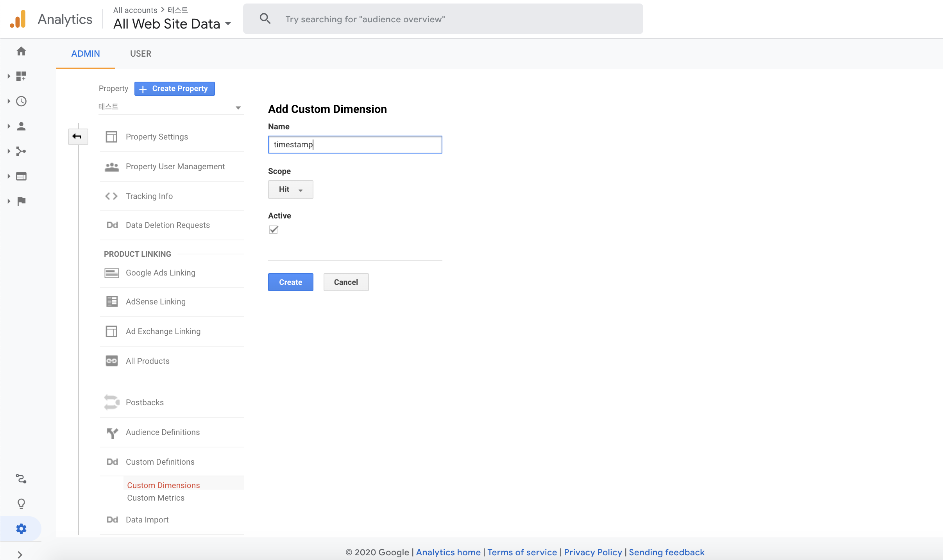Open the Scope dropdown set to Hit
The height and width of the screenshot is (560, 943).
(290, 190)
